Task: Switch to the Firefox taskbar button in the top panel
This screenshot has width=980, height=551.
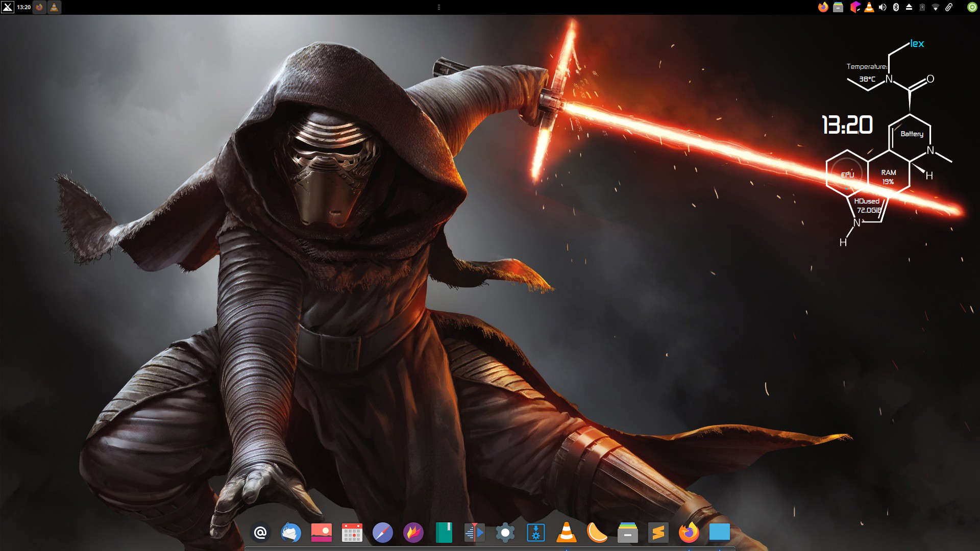Action: tap(39, 7)
